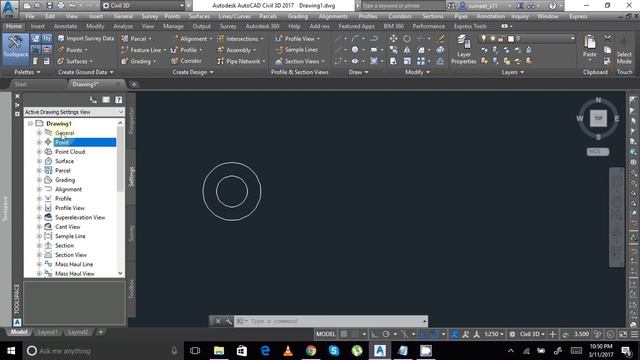640x360 pixels.
Task: Open Active Drawing Settings View dropdown
Action: pos(74,112)
